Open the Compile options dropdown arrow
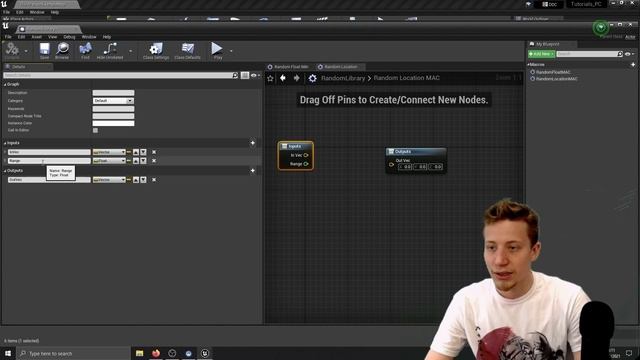640x360 pixels. 26,51
